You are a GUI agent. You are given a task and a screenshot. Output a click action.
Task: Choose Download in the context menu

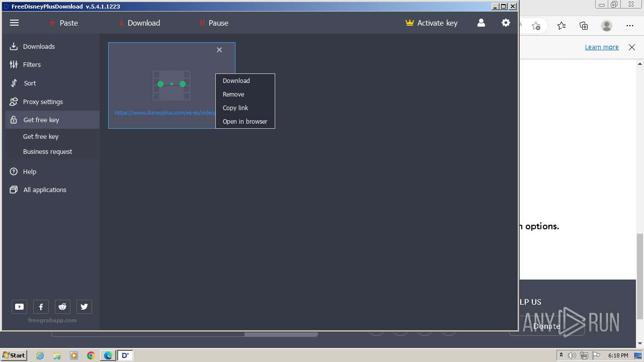(245, 80)
